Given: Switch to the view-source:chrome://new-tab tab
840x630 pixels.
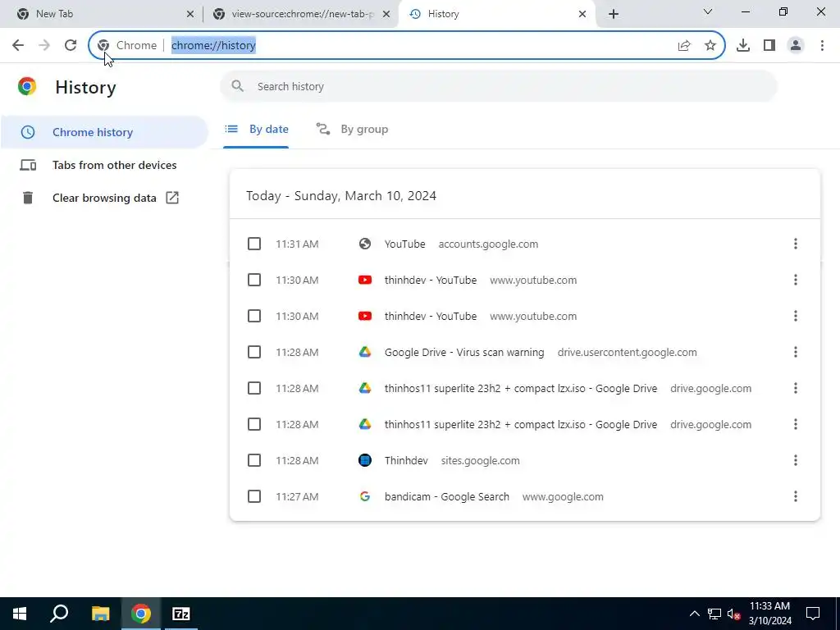Looking at the screenshot, I should point(303,14).
